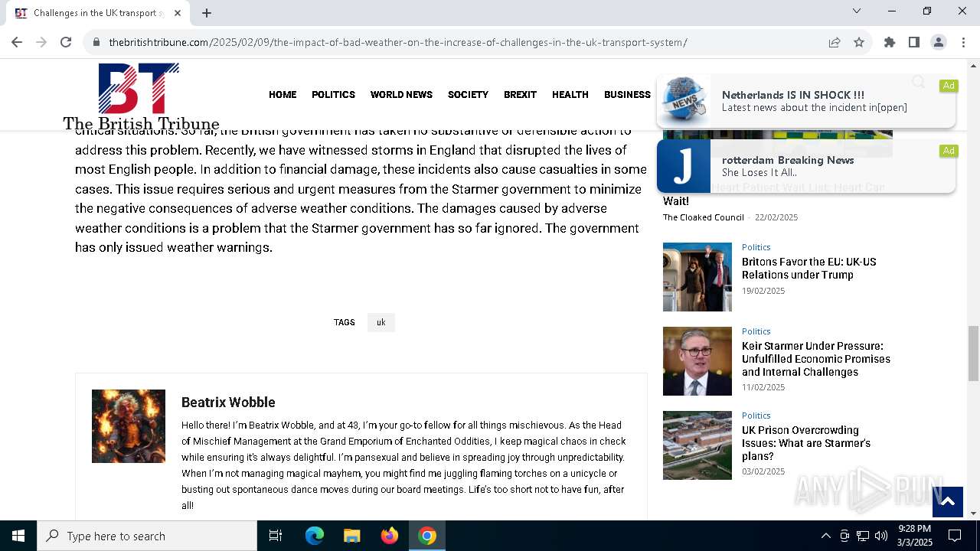Open the volume speaker tray icon
This screenshot has height=551, width=980.
[x=881, y=536]
